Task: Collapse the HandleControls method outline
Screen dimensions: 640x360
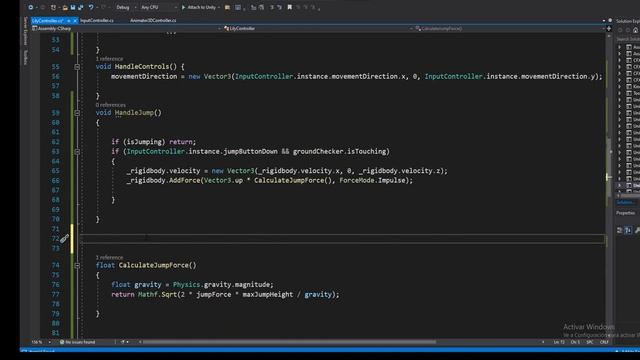Action: (77, 67)
